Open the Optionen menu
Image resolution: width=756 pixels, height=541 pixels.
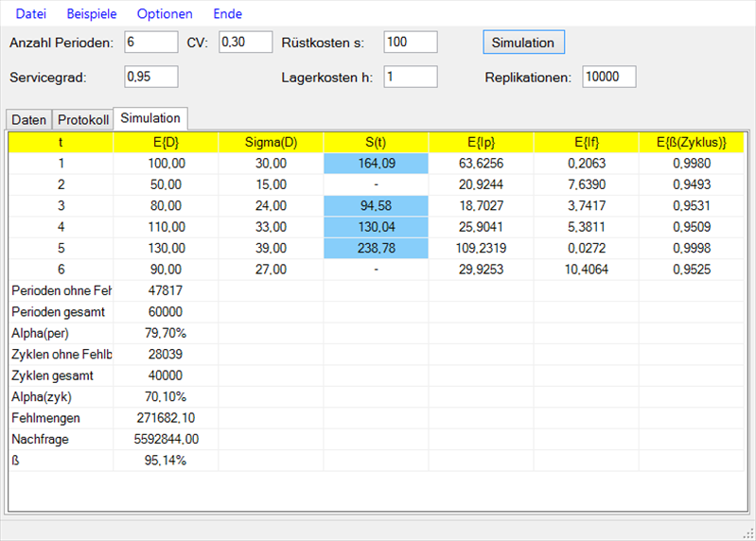165,14
